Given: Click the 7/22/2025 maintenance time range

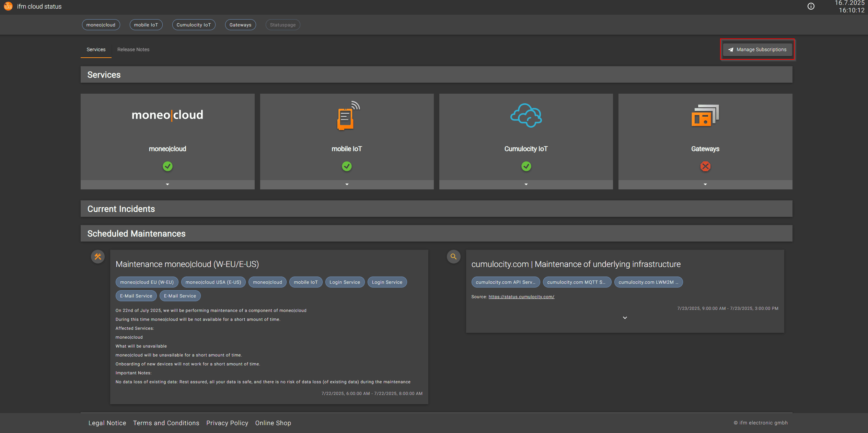Looking at the screenshot, I should [372, 394].
